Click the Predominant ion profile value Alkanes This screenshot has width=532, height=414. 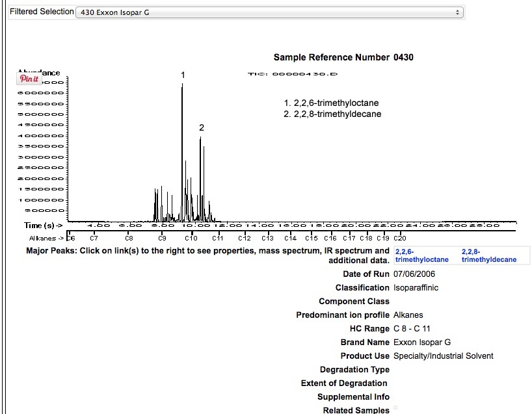pos(408,315)
